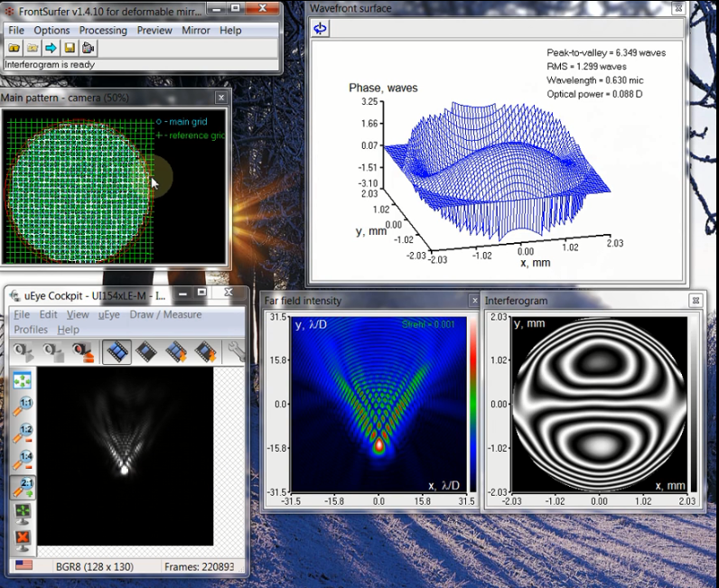Open the Draw / Measure menu
This screenshot has height=588, width=719.
pos(165,314)
